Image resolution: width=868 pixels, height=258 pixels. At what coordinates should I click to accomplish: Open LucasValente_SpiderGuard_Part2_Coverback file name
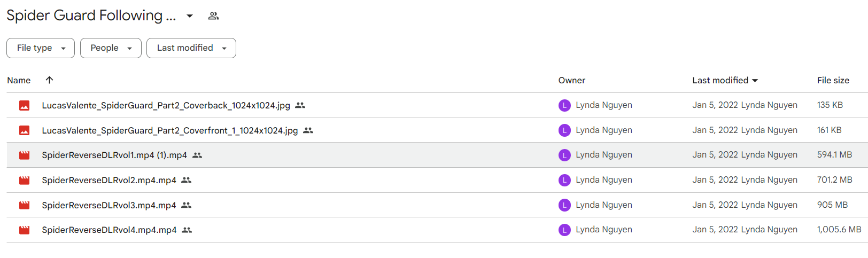pyautogui.click(x=166, y=106)
